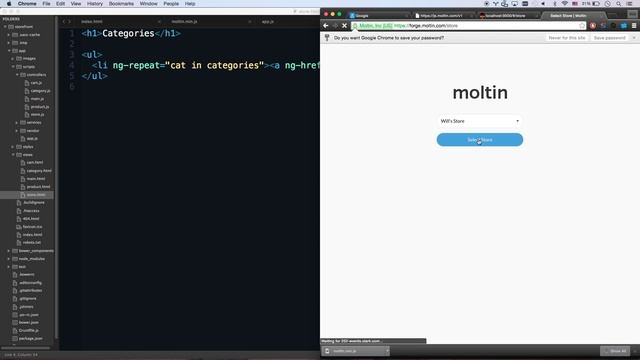640x360 pixels.
Task: Collapse the storefront root folder
Action: 5,27
